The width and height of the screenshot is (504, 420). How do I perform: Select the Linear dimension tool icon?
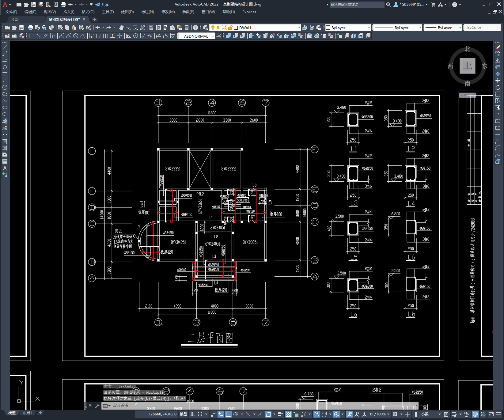coord(31,36)
